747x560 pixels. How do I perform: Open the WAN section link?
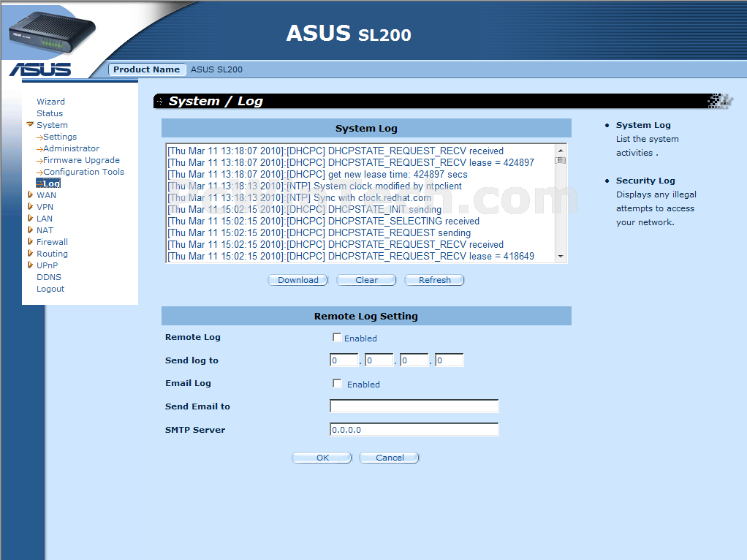click(46, 195)
